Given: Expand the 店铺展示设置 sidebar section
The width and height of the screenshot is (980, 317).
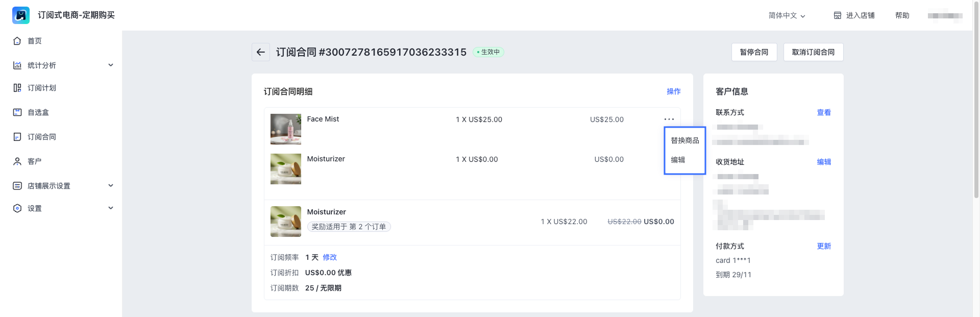Looking at the screenshot, I should tap(111, 186).
